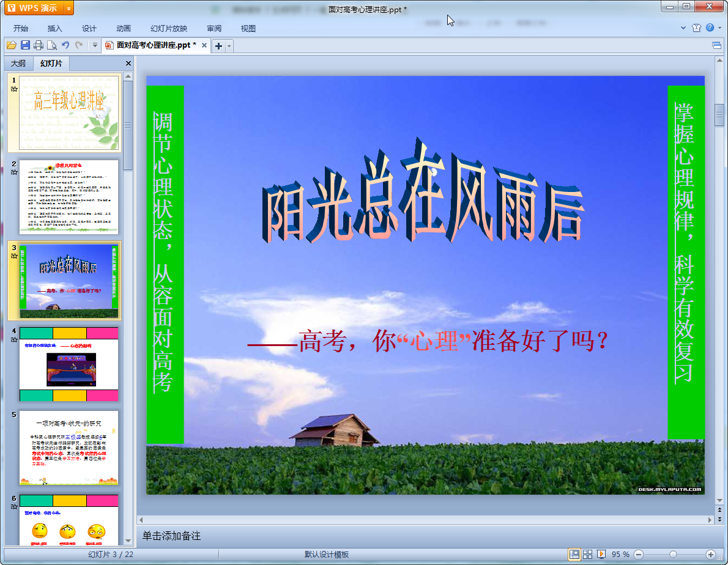
Task: Save the presentation with the floppy disk icon
Action: (x=25, y=45)
